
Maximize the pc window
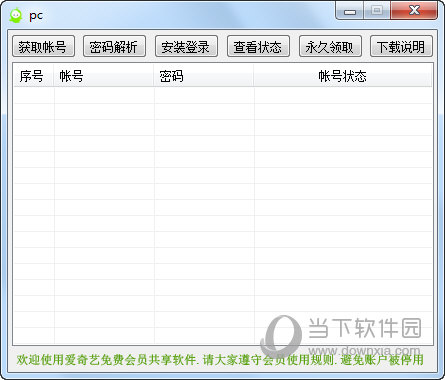[377, 11]
